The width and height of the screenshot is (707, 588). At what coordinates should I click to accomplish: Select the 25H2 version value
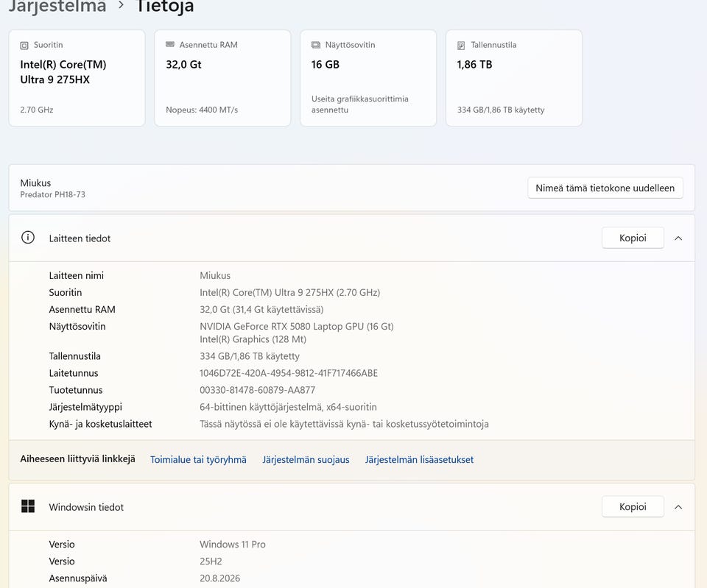[211, 562]
